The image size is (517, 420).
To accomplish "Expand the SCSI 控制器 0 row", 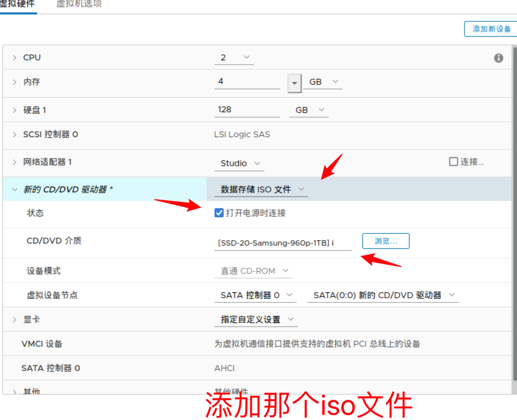I will 15,134.
